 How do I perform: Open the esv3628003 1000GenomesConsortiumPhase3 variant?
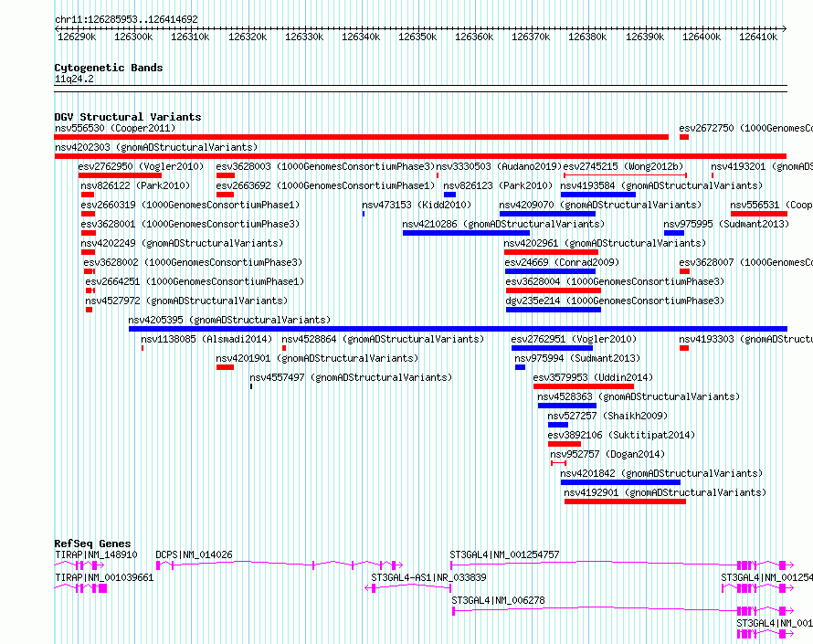(325, 166)
